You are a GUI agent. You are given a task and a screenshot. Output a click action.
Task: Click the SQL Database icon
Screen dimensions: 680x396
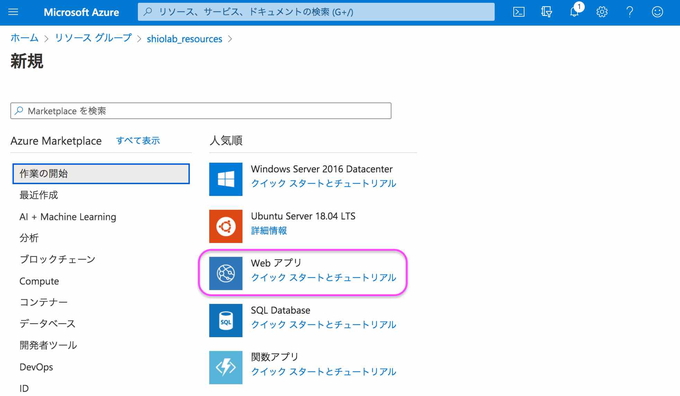click(x=226, y=320)
